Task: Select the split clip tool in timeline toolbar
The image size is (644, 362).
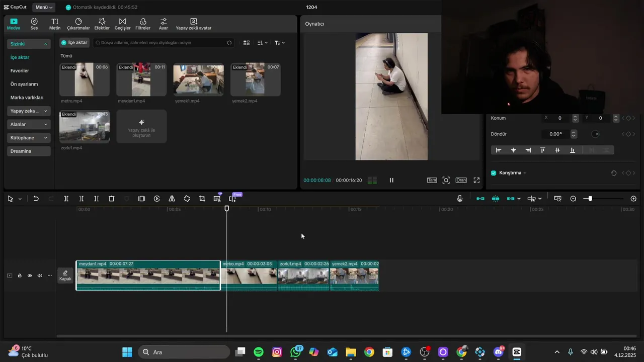Action: [66, 199]
